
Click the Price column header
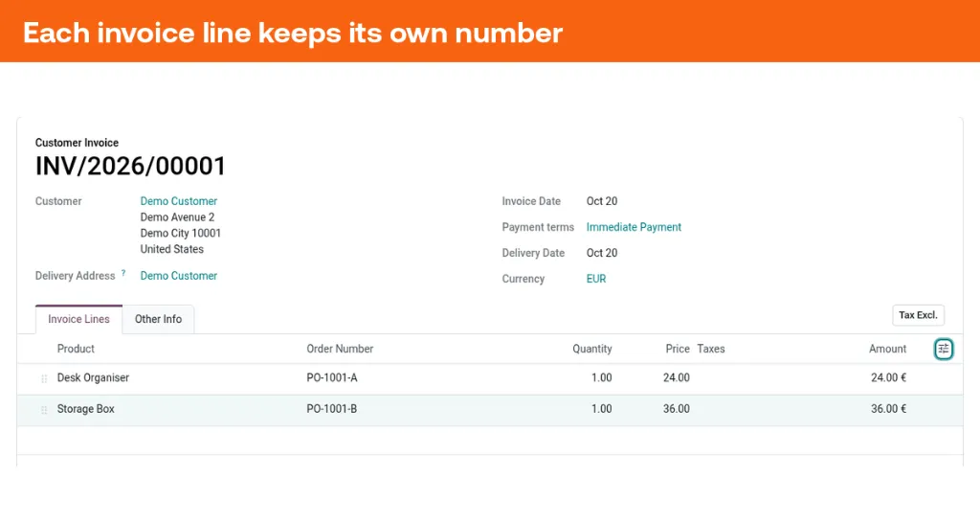(x=678, y=349)
